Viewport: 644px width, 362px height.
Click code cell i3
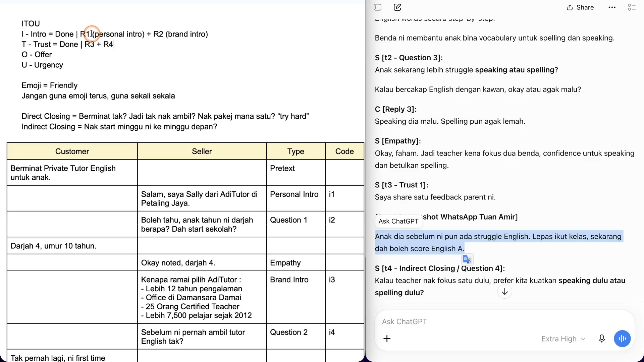(x=344, y=297)
